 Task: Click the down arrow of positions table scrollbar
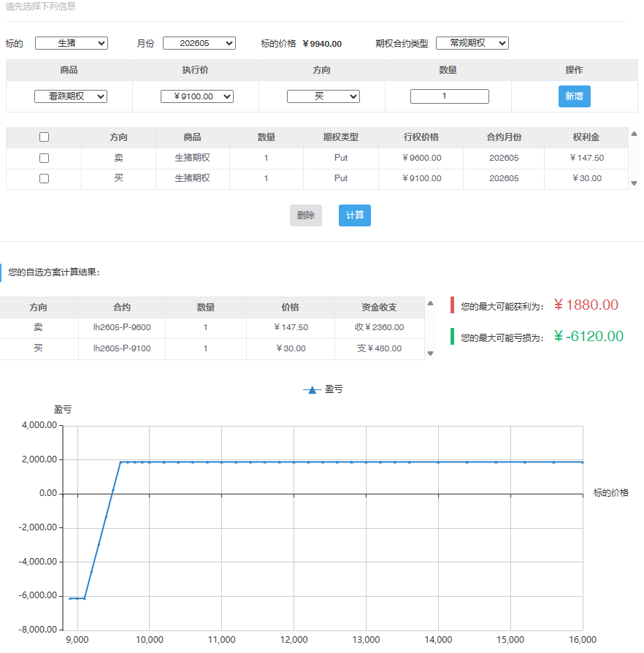(x=634, y=183)
